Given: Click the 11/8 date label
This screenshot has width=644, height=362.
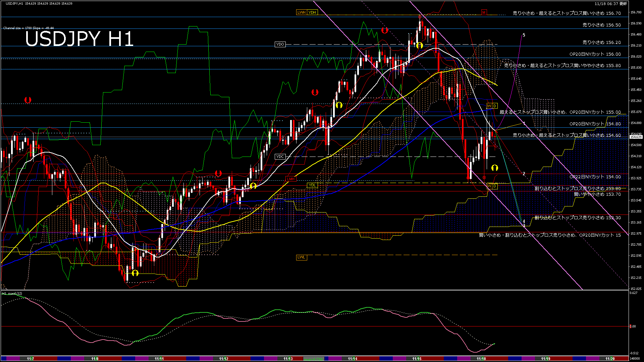Looking at the screenshot, I should [95, 359].
